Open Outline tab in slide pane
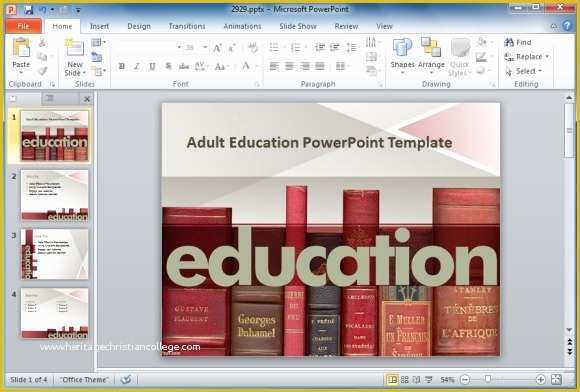580x392 pixels. (50, 99)
